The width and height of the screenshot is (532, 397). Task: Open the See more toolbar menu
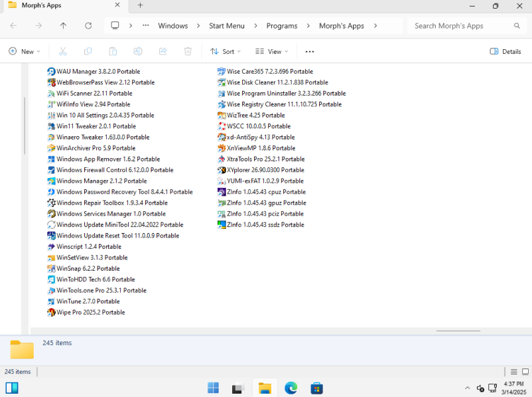pos(310,52)
